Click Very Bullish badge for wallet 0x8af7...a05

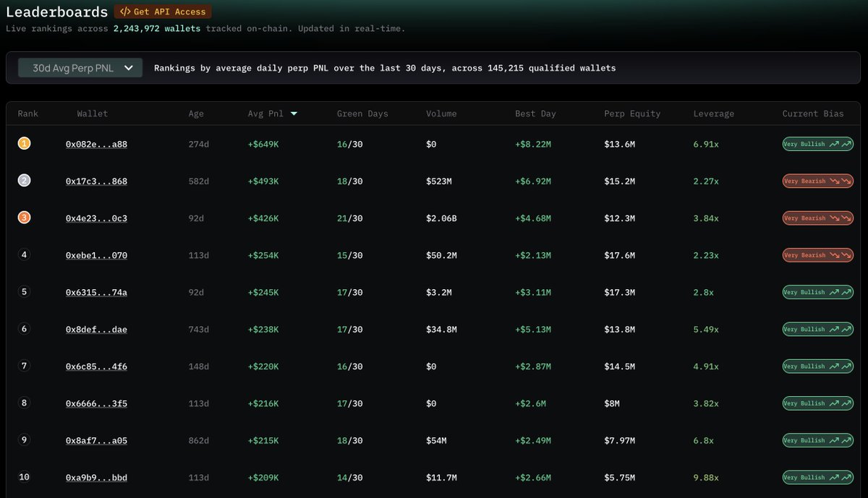pos(818,440)
